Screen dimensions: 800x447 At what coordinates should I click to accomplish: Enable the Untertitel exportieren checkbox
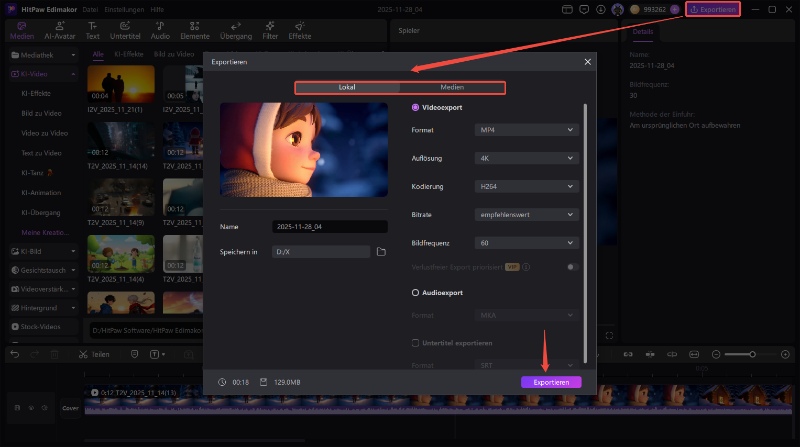point(416,343)
